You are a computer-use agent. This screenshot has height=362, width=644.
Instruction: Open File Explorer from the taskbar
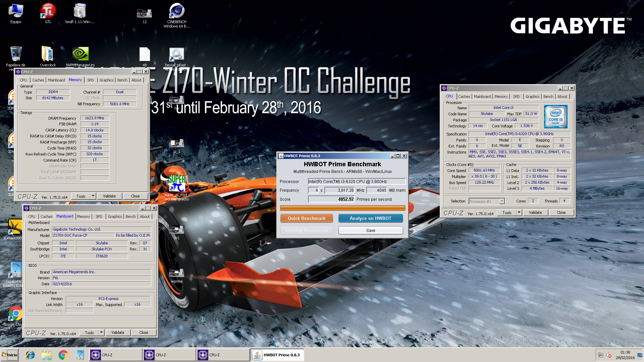coord(47,355)
